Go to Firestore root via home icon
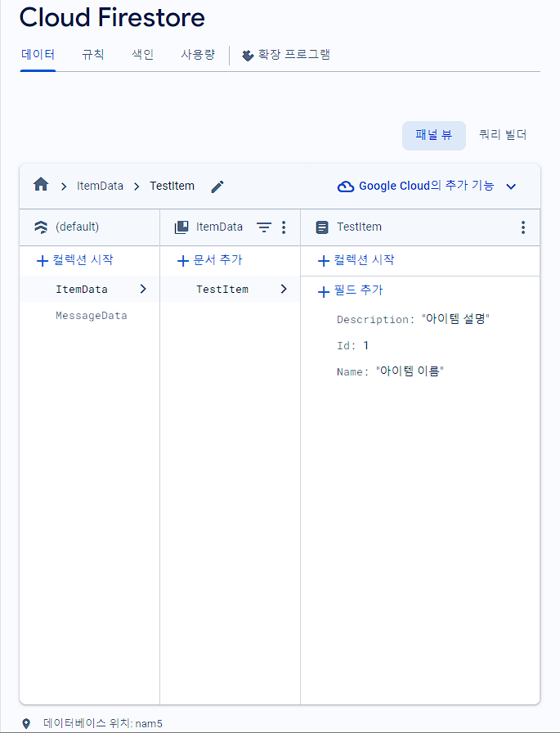This screenshot has height=733, width=560. point(41,185)
